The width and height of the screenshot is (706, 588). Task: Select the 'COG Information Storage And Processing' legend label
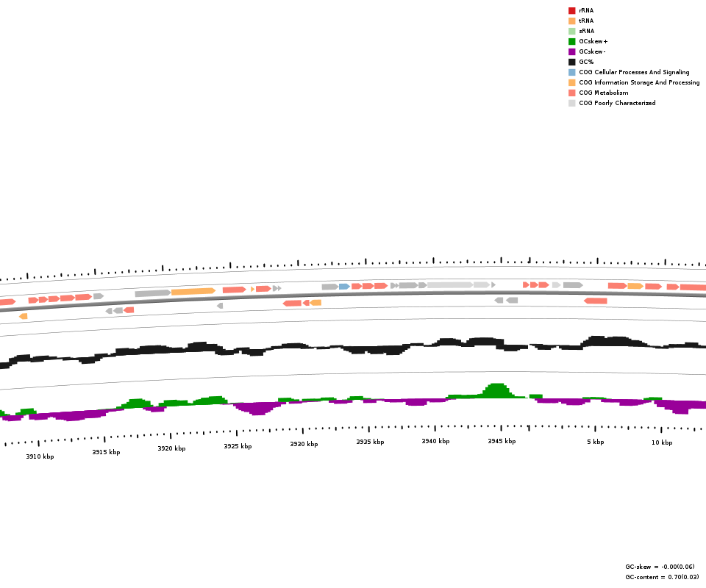[x=639, y=82]
